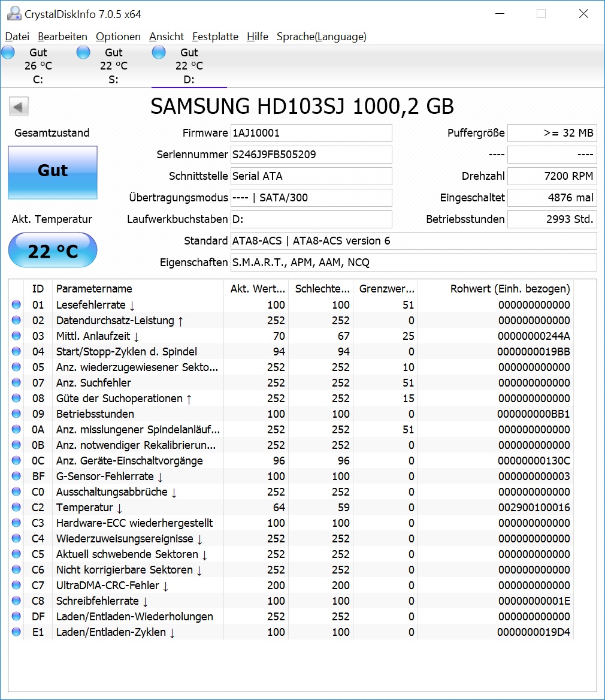Select the Anz. misslungener Spindelanläuf... row text
The width and height of the screenshot is (605, 700).
pyautogui.click(x=138, y=430)
